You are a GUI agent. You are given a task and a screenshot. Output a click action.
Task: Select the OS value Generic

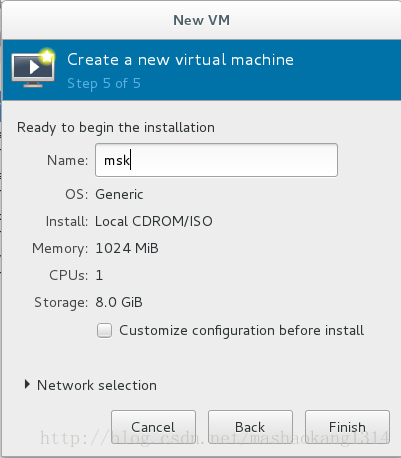point(119,194)
